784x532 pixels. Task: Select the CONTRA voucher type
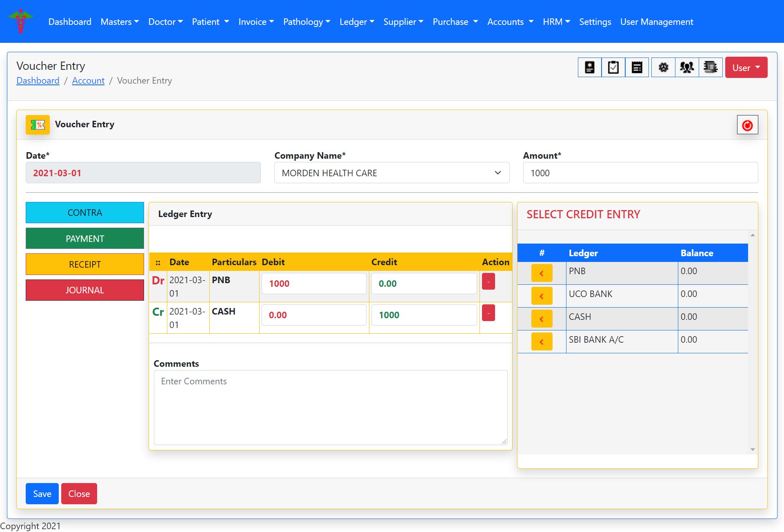(x=84, y=213)
